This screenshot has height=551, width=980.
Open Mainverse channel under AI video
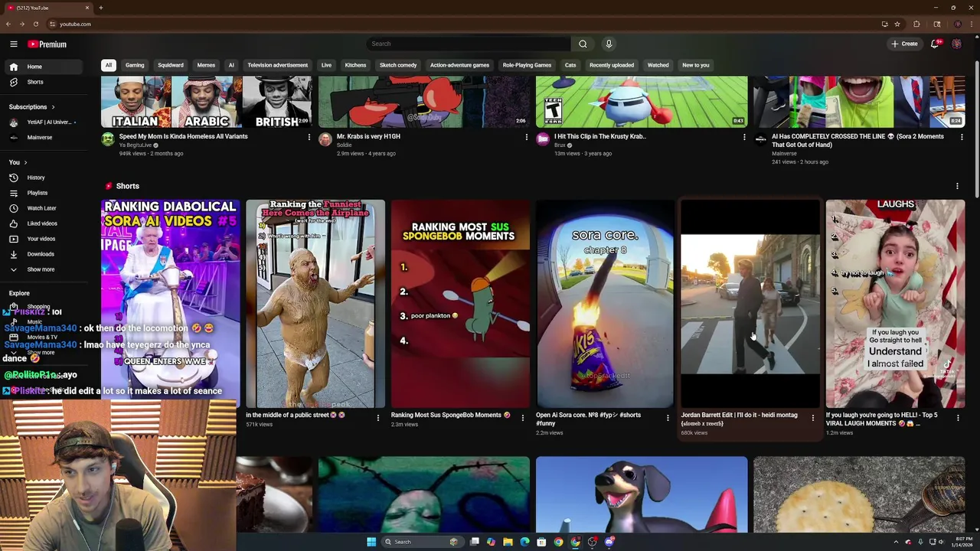coord(784,153)
